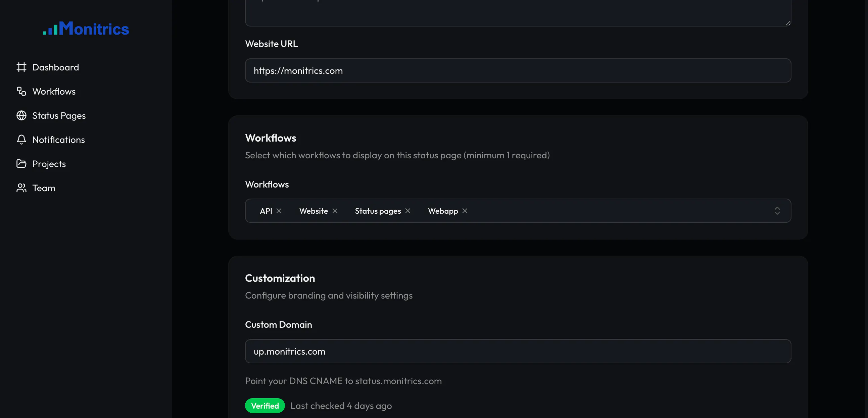Viewport: 868px width, 418px height.
Task: Focus the Website URL input field
Action: [518, 71]
